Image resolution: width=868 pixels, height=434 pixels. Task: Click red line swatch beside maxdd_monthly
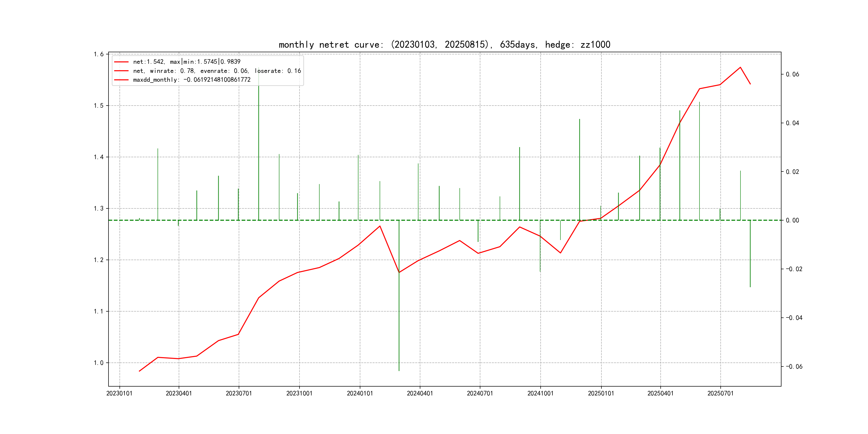[x=121, y=80]
